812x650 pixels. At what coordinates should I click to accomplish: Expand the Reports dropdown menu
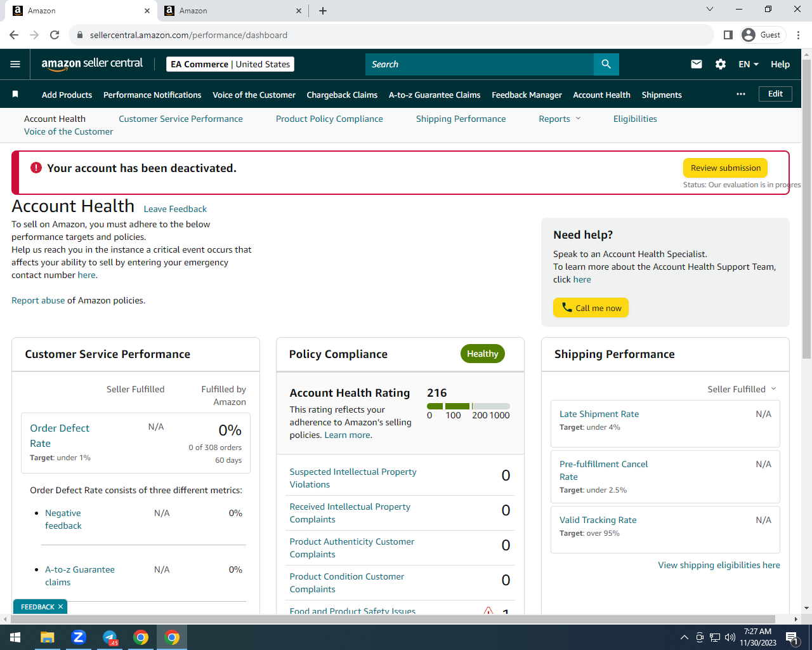tap(560, 119)
